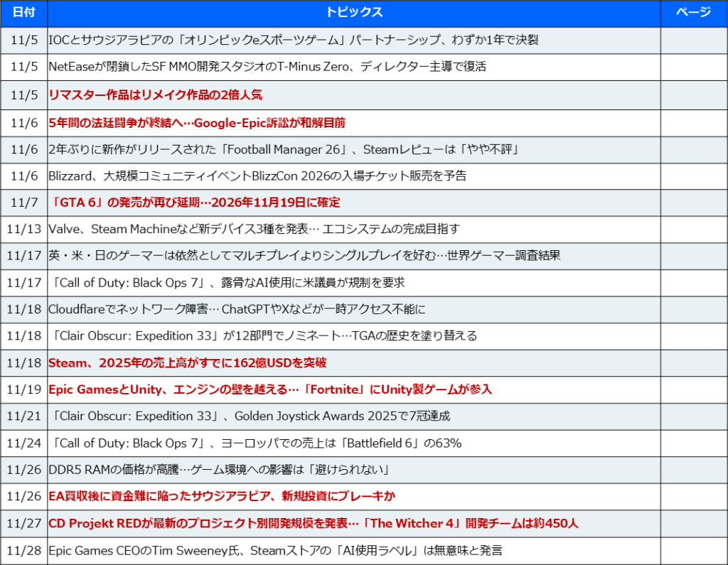This screenshot has height=565, width=728.
Task: Open the NetEase T-Minus Zero studio topic
Action: point(267,68)
